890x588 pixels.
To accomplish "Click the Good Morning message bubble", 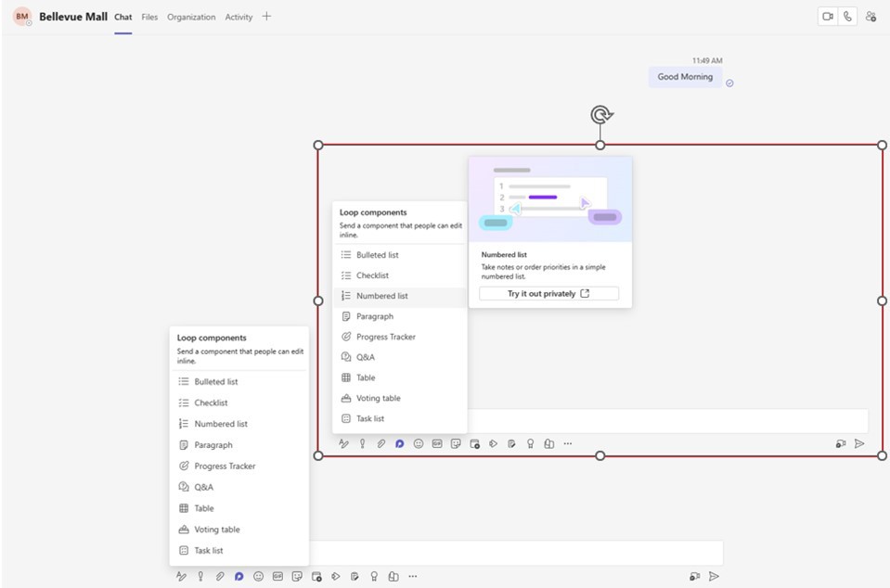I will (x=685, y=77).
